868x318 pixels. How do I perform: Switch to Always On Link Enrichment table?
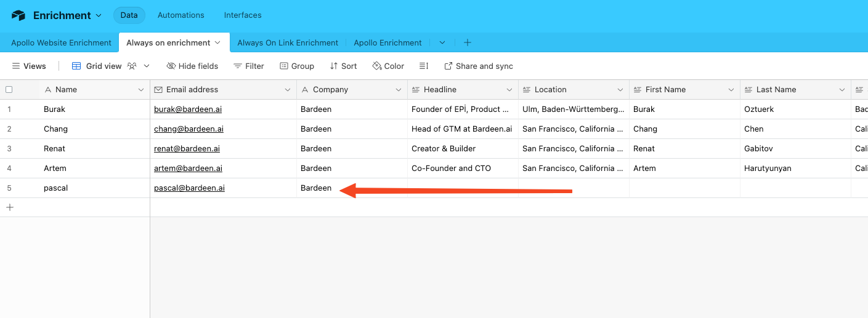pos(288,42)
